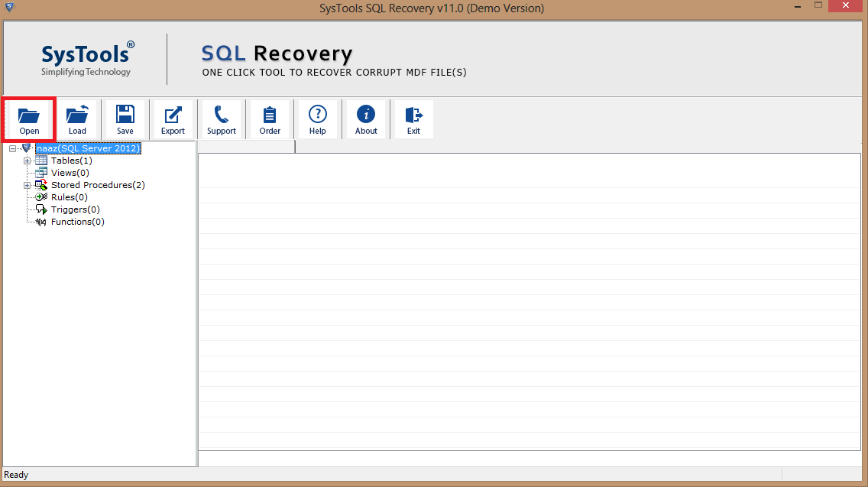Click the database shield icon beside naaz
Screen dimensions: 868x487
(x=26, y=148)
